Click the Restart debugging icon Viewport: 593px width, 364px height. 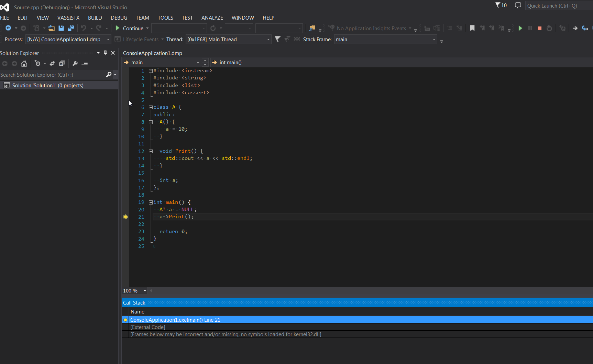[549, 28]
